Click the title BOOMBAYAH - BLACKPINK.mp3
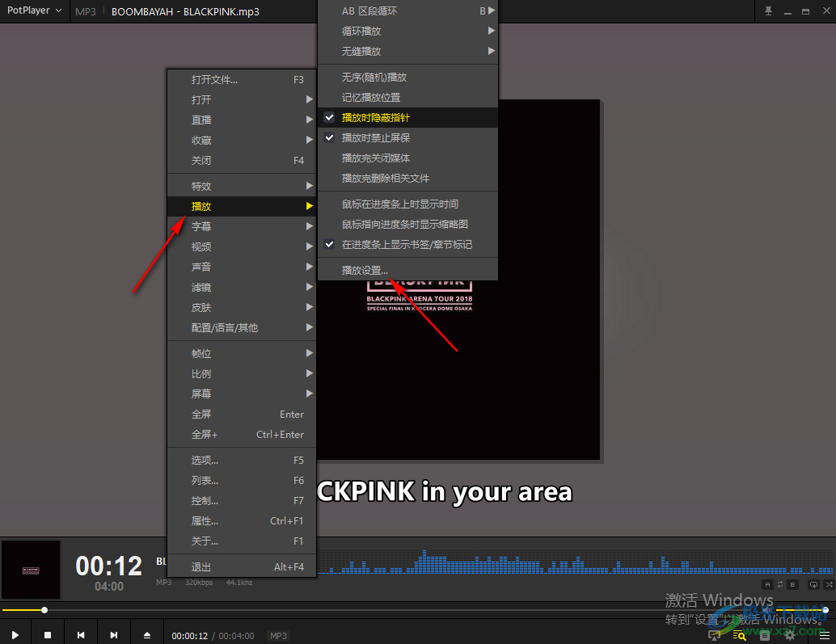836x644 pixels. click(185, 12)
